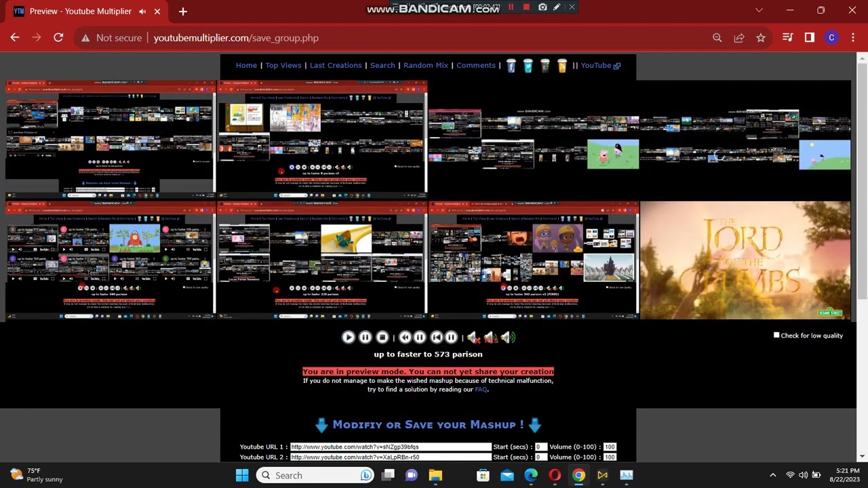Open the Chrome three-dot menu
Image resolution: width=868 pixels, height=488 pixels.
[853, 38]
